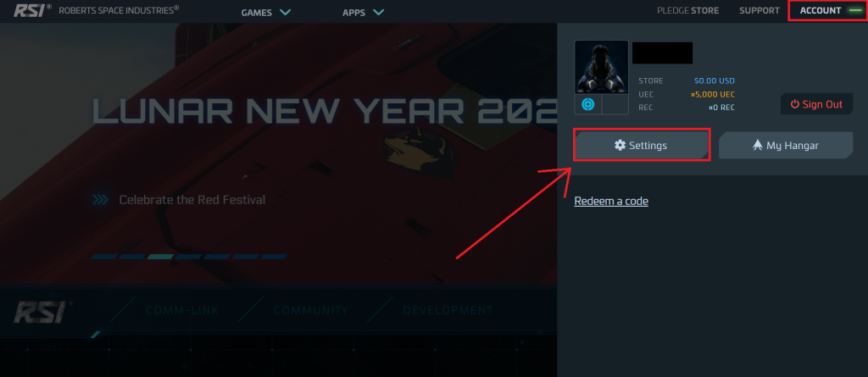Follow the Redeem a code link
The width and height of the screenshot is (868, 377).
click(611, 201)
